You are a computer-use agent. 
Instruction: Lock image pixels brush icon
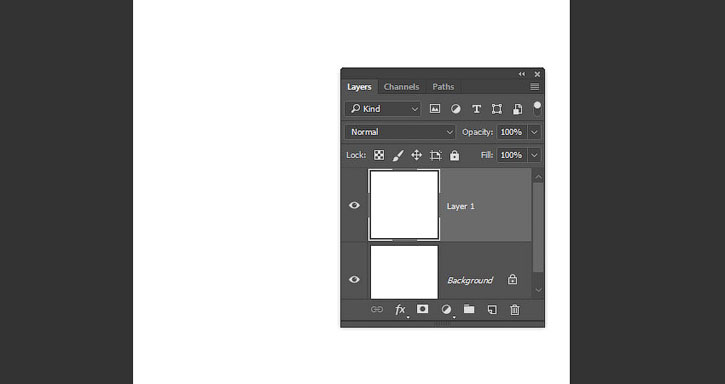(398, 155)
